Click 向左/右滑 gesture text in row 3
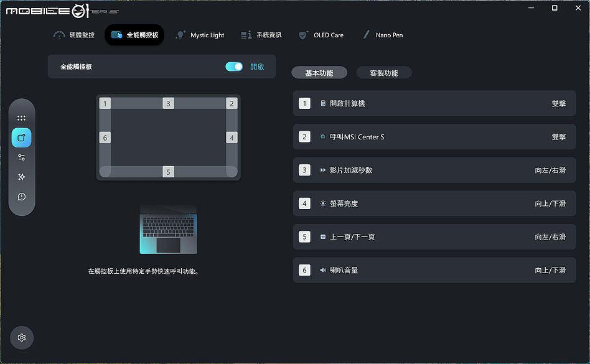This screenshot has height=364, width=590. [x=551, y=170]
